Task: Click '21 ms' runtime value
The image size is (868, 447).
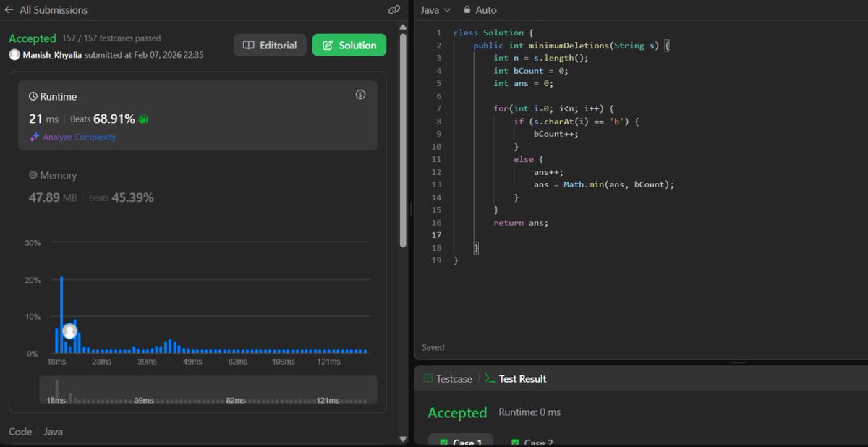Action: 43,119
